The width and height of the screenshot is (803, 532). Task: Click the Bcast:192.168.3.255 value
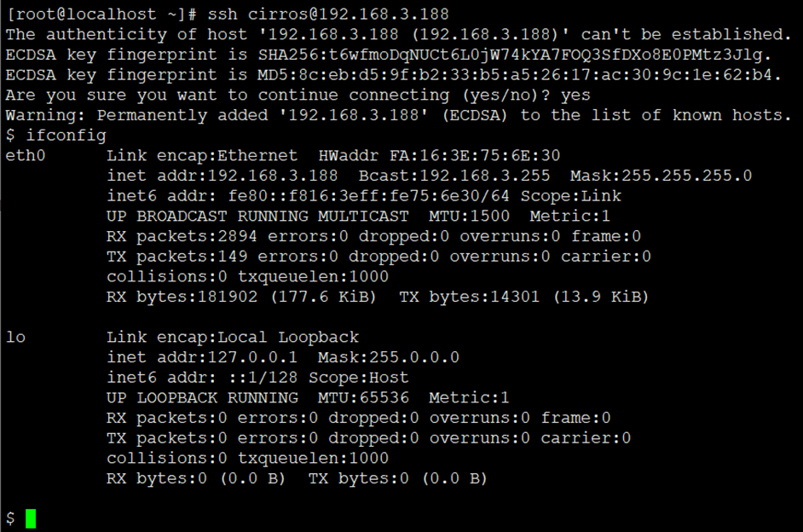[454, 176]
